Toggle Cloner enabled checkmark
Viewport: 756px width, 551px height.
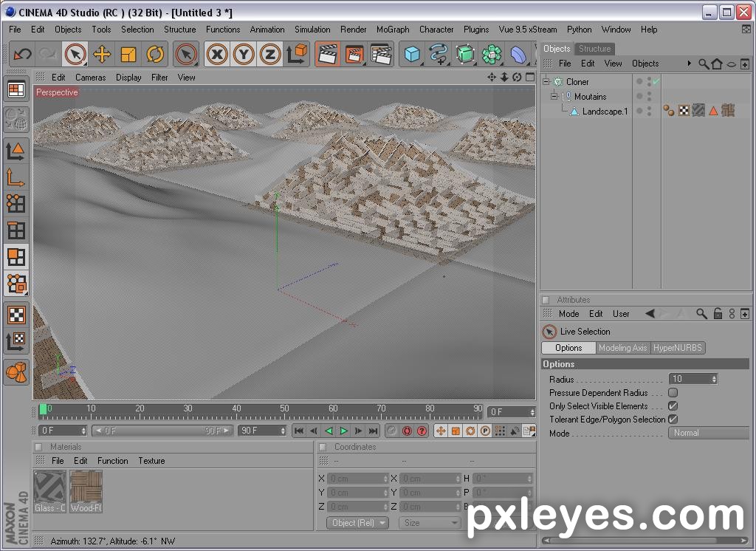point(656,81)
